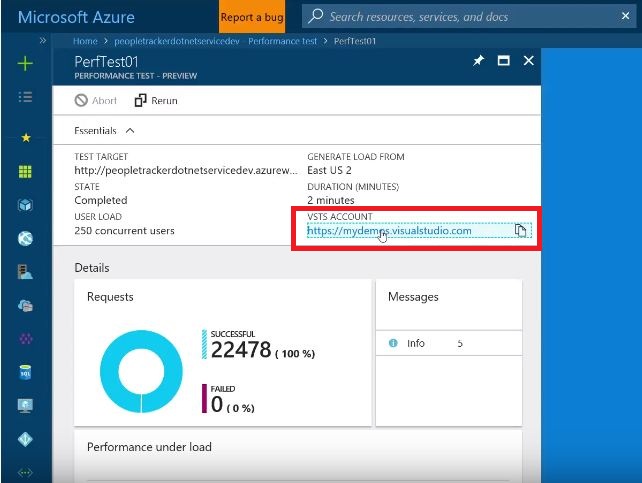The image size is (642, 483).
Task: Click the Rerun button
Action: (156, 100)
